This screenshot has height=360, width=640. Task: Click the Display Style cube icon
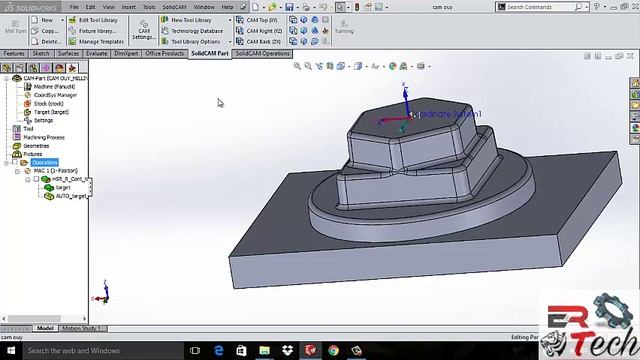[x=358, y=66]
